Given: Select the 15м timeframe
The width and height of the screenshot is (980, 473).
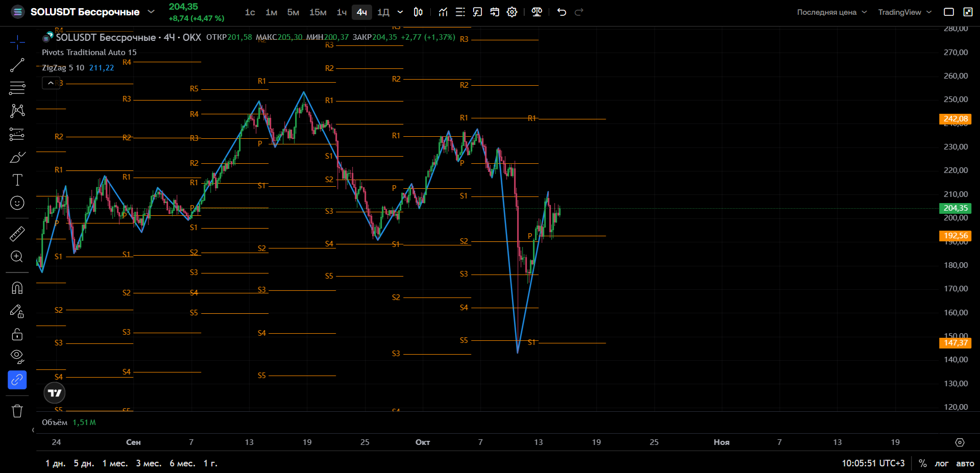Looking at the screenshot, I should click(317, 12).
